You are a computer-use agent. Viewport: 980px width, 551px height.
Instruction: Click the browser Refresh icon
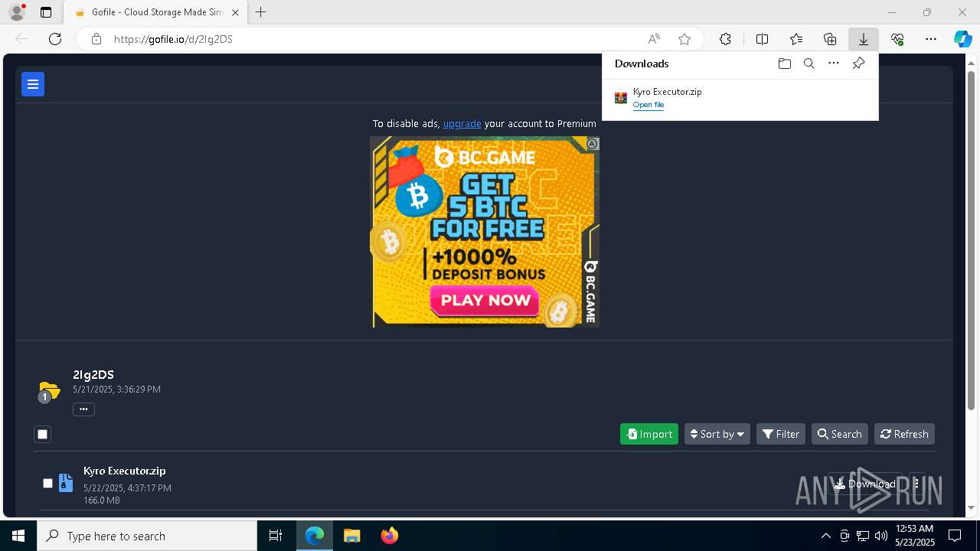tap(55, 39)
